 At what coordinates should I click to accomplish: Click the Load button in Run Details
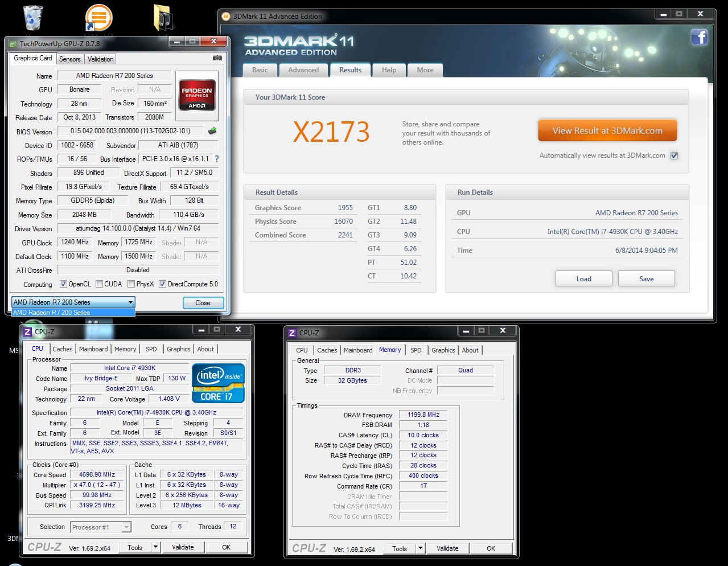584,278
